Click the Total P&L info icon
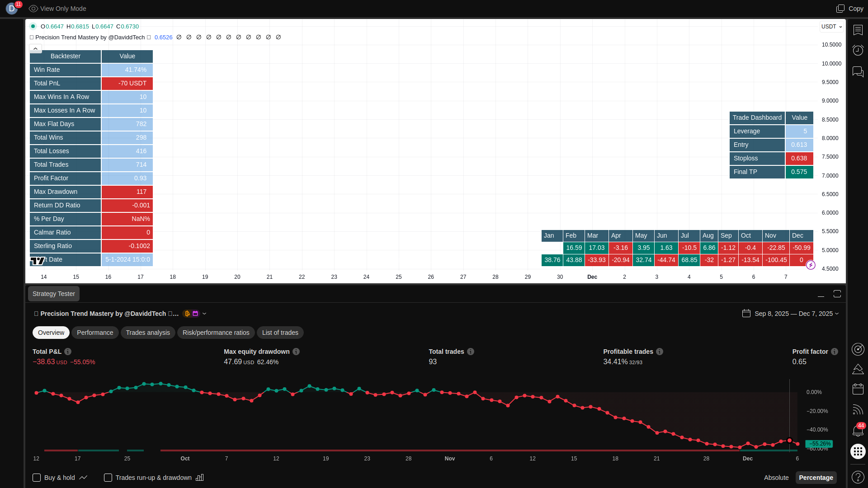Image resolution: width=868 pixels, height=488 pixels. pyautogui.click(x=68, y=352)
